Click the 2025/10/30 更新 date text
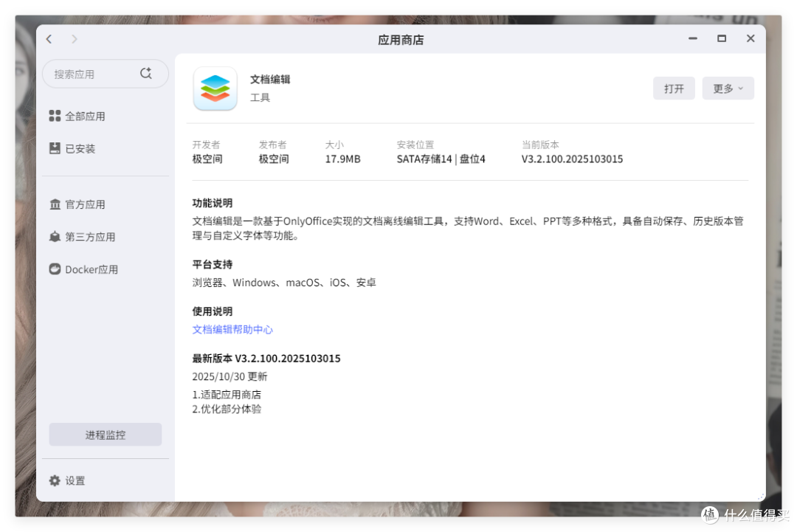The height and width of the screenshot is (532, 797). point(230,376)
